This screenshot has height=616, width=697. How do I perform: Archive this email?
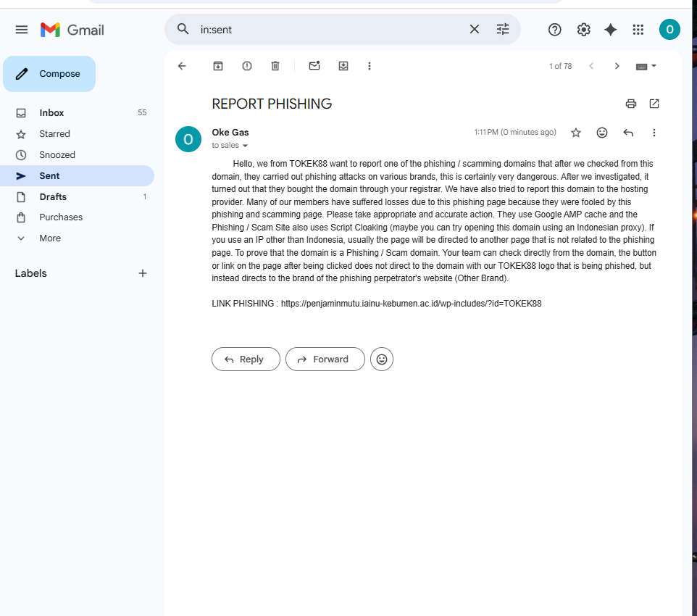coord(218,66)
